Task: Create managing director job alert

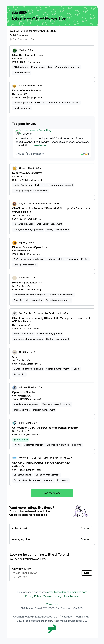Action: click(x=85, y=539)
